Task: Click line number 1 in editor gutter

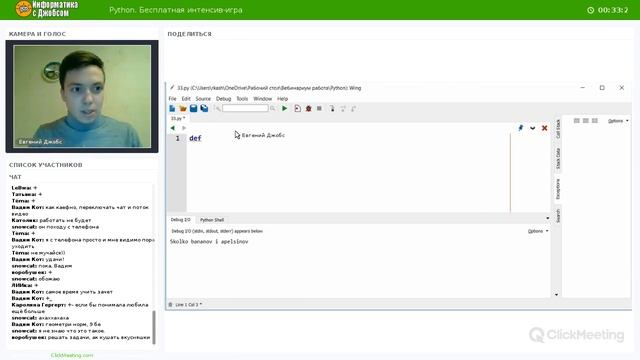Action: click(x=178, y=138)
